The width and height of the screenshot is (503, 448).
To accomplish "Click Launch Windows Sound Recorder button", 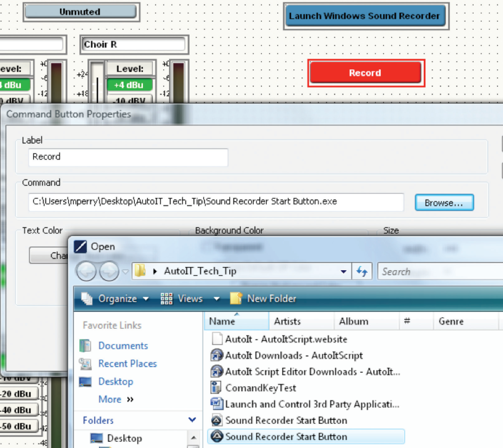I will pos(364,16).
